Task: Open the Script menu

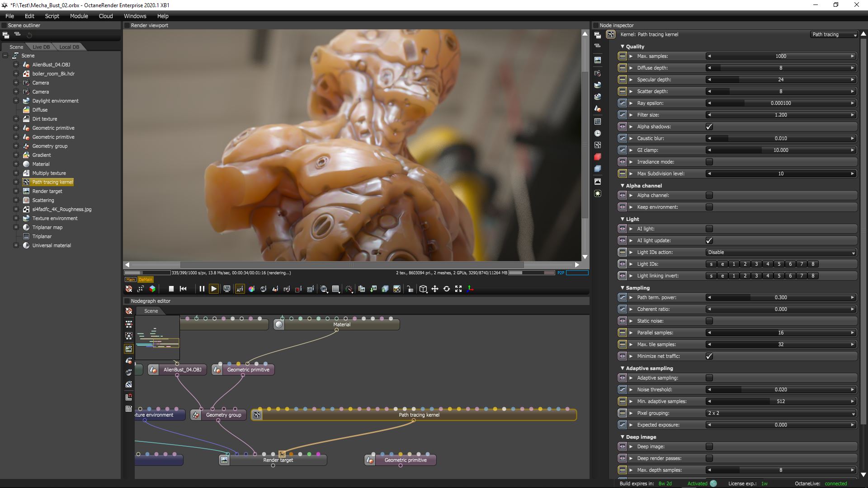Action: click(52, 16)
